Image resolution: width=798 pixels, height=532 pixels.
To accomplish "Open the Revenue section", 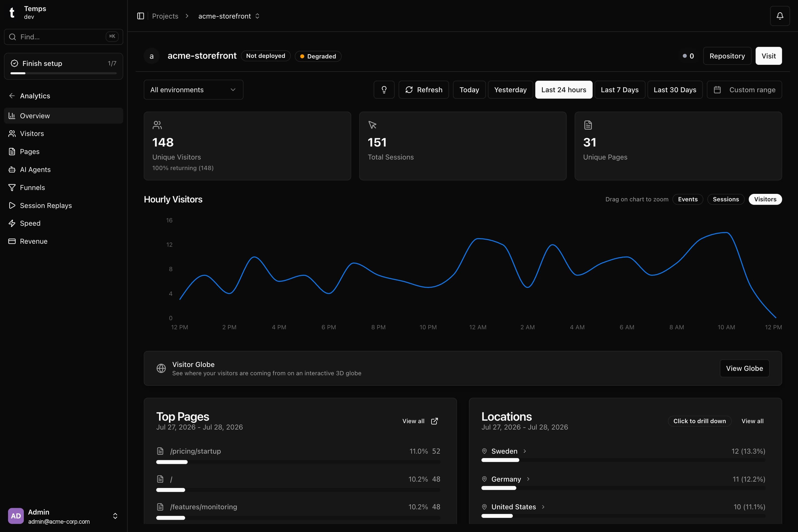I will [x=63, y=241].
